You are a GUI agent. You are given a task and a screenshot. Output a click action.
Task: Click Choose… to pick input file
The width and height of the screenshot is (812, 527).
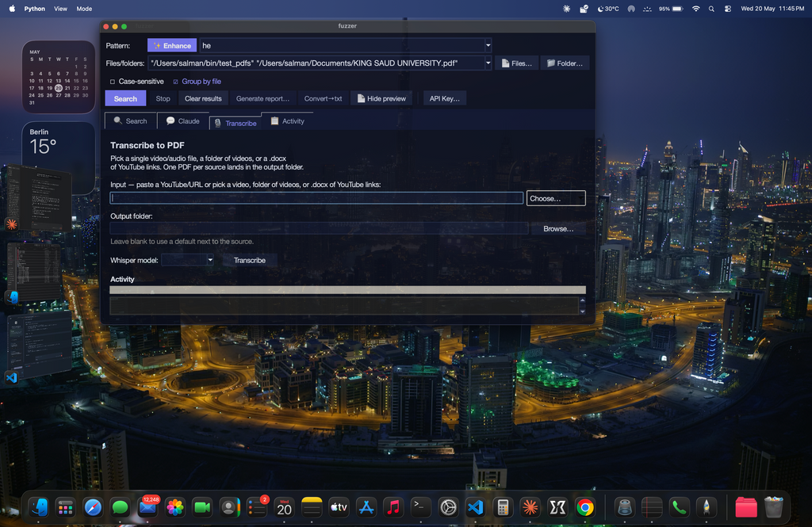click(x=556, y=198)
